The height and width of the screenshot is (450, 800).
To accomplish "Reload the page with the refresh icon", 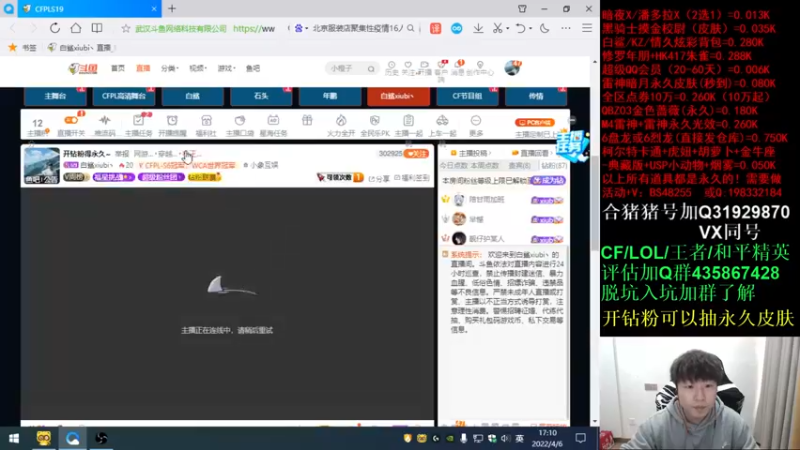I will point(55,28).
